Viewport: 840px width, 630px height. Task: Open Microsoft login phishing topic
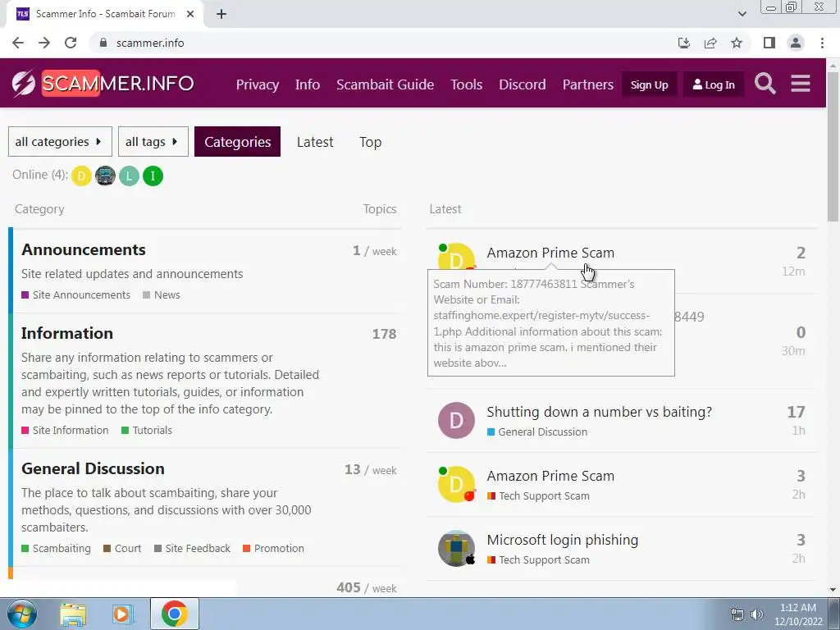[563, 540]
